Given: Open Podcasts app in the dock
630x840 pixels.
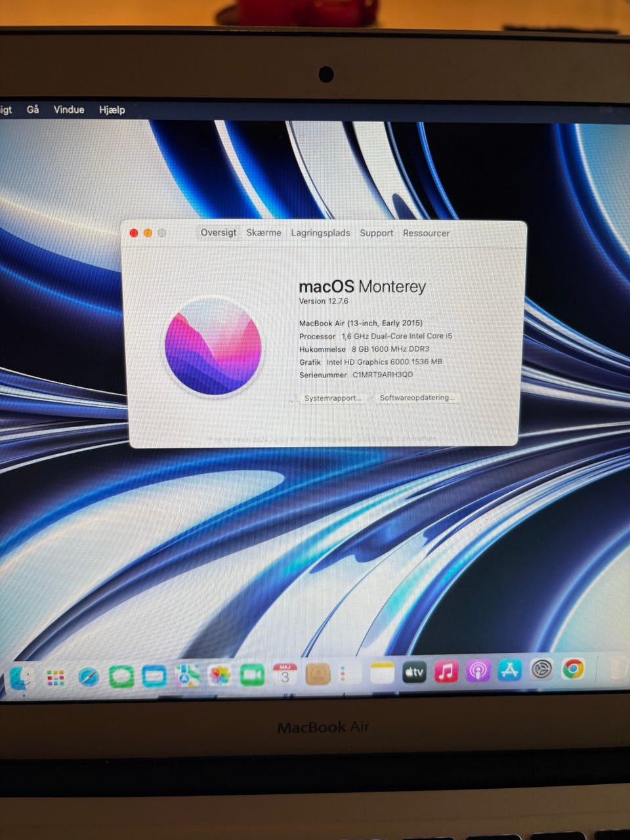Looking at the screenshot, I should coord(478,671).
